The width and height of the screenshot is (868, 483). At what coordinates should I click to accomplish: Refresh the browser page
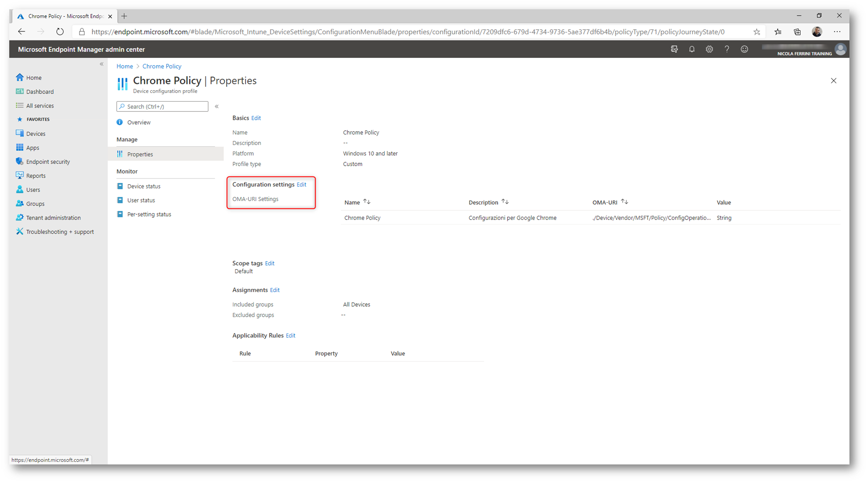60,32
